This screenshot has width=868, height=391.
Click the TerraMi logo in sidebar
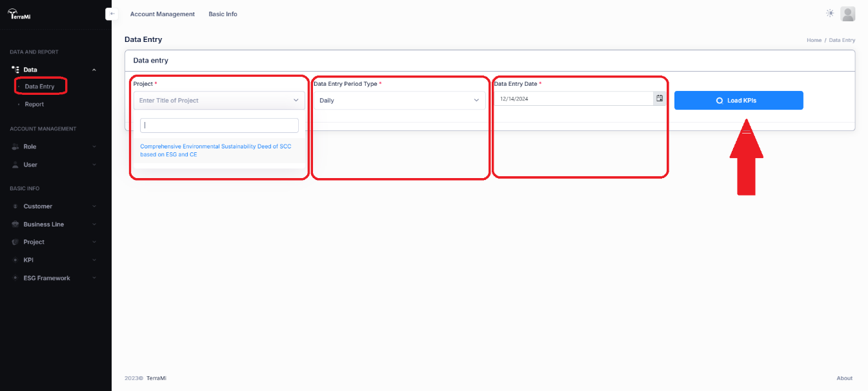pos(19,14)
